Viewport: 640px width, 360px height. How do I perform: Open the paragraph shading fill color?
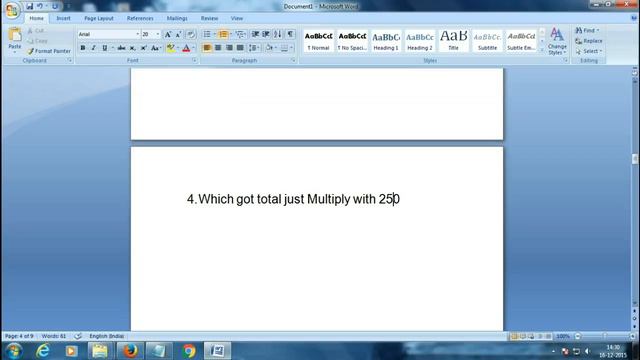(270, 48)
